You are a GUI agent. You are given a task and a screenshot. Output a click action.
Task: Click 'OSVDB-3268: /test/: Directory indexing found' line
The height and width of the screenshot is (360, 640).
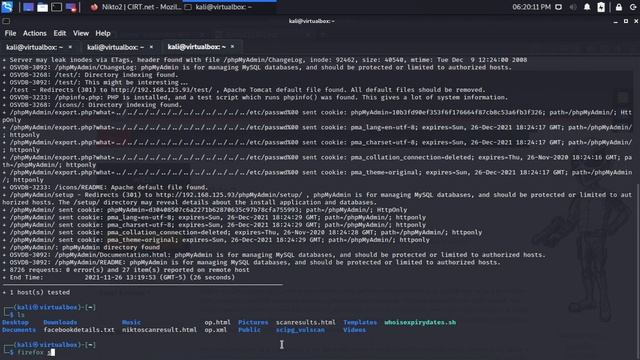click(90, 75)
